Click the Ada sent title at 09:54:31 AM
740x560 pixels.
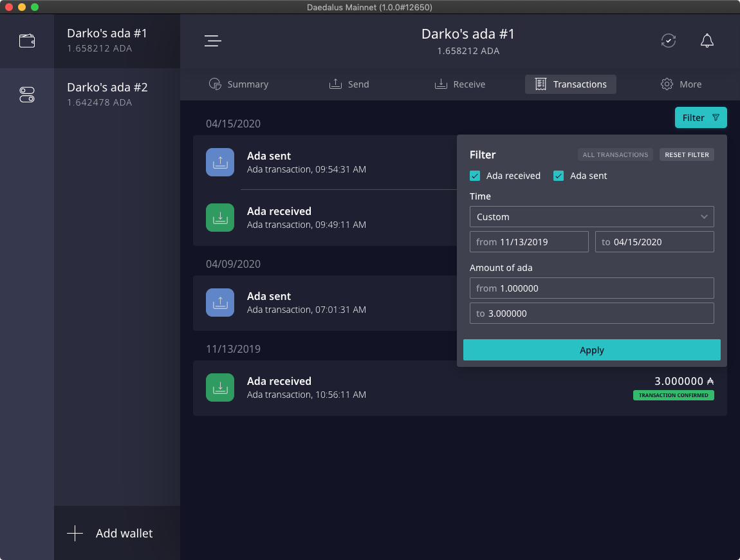(x=269, y=156)
